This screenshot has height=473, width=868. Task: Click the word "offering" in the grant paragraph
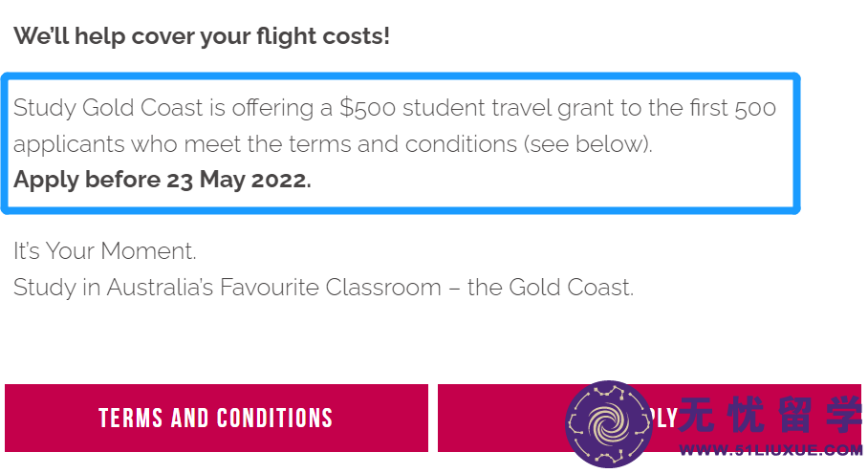(272, 108)
